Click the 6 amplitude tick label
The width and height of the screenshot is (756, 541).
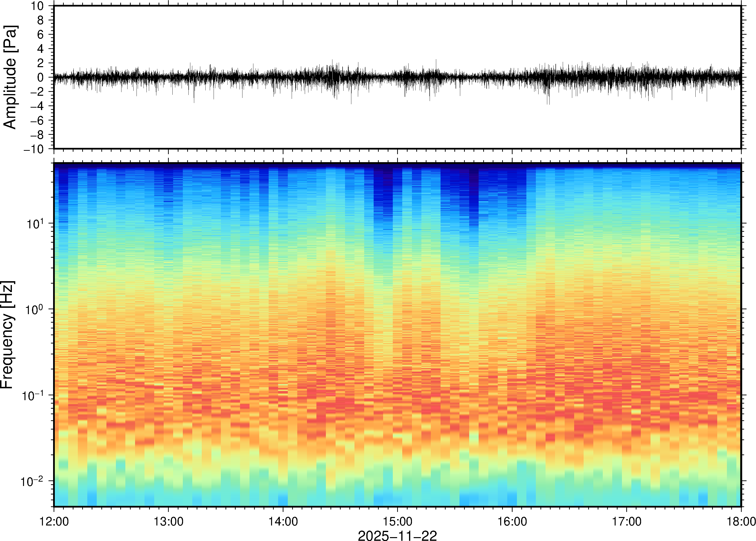41,34
